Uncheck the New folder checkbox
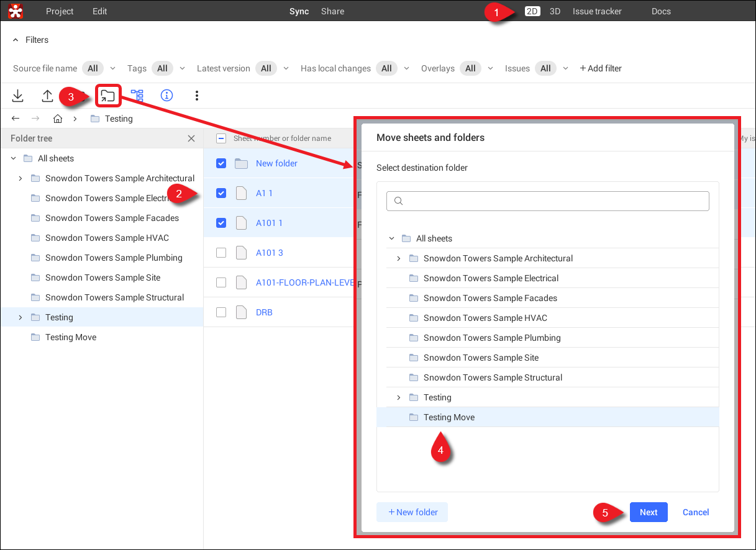This screenshot has width=756, height=550. (x=221, y=163)
